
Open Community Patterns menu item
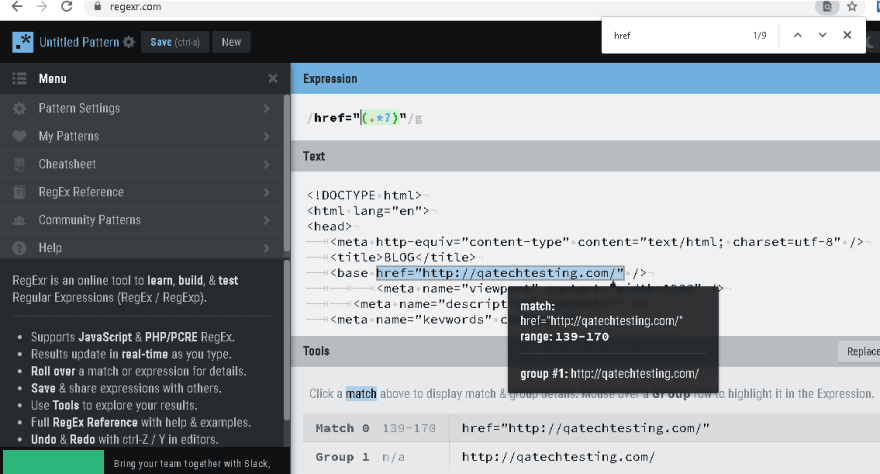coord(141,220)
